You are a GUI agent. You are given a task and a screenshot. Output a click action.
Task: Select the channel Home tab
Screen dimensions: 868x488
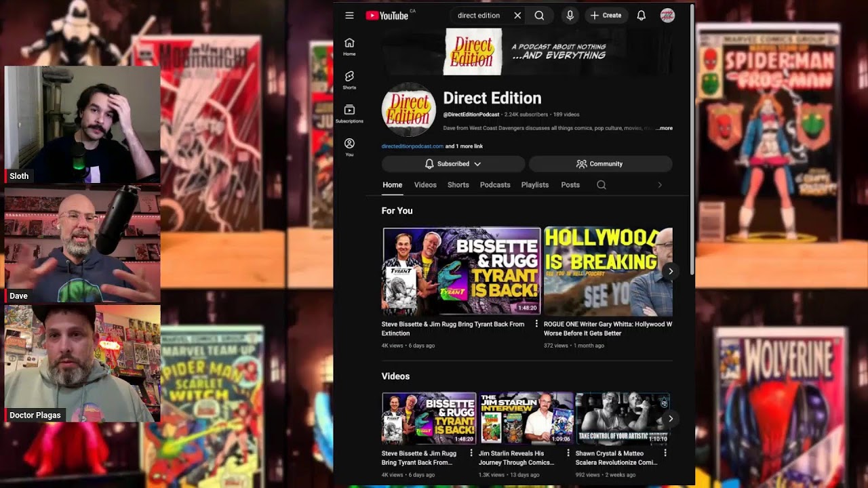(x=392, y=185)
